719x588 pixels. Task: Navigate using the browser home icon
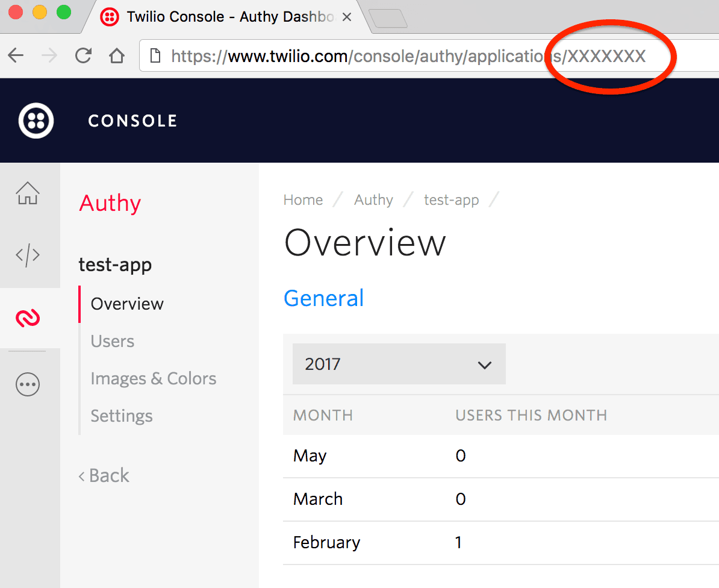point(117,55)
